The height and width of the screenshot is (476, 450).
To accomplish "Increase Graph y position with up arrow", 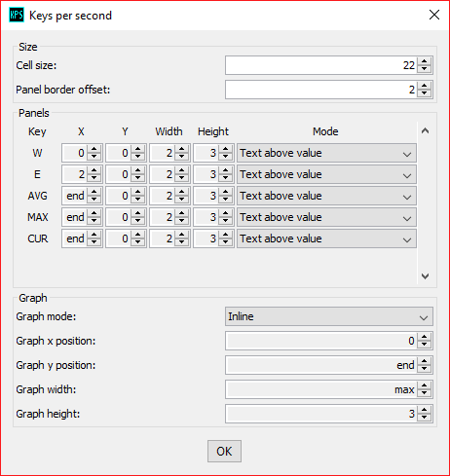I will 424,361.
